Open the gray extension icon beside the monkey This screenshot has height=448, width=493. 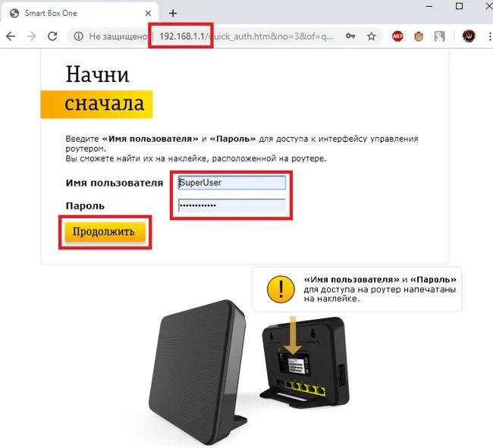439,36
